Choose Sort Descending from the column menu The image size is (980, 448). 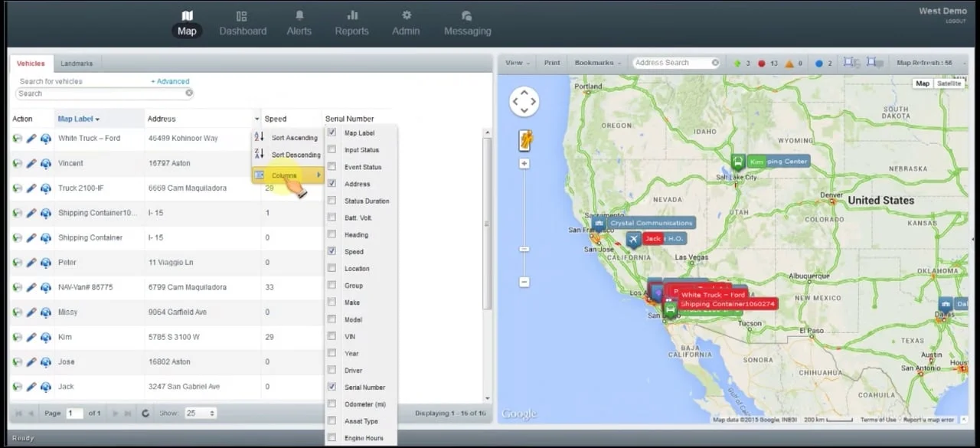(x=288, y=155)
